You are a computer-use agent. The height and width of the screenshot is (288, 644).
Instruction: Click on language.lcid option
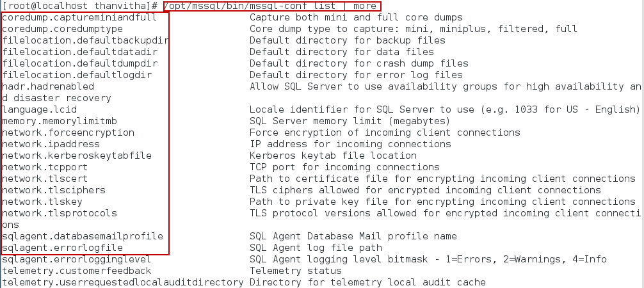(x=39, y=109)
